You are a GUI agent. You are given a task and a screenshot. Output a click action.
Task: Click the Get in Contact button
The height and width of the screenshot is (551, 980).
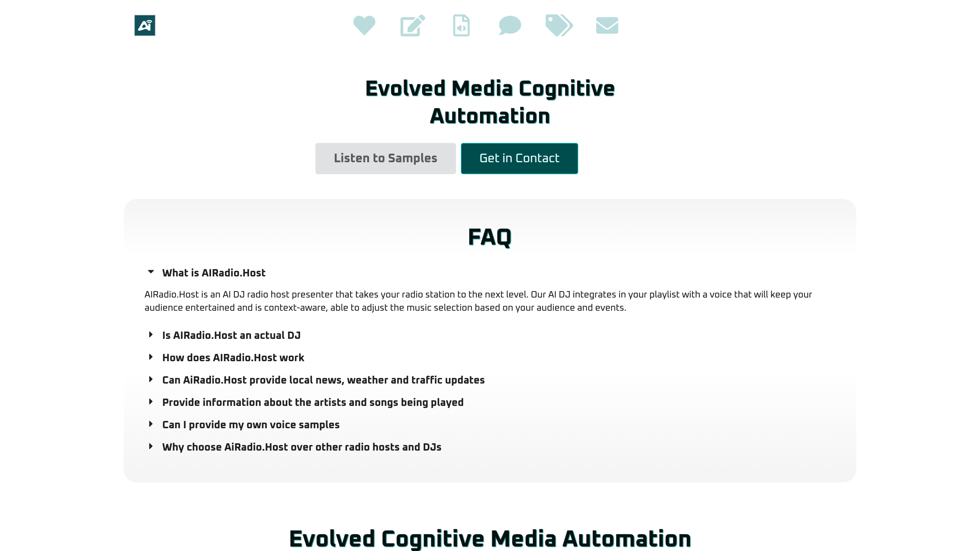click(519, 158)
